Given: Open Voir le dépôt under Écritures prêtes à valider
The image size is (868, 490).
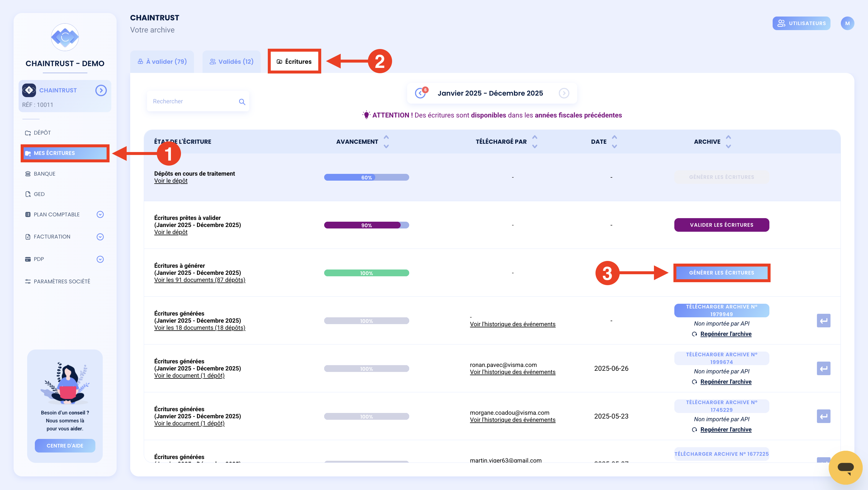Looking at the screenshot, I should tap(171, 232).
